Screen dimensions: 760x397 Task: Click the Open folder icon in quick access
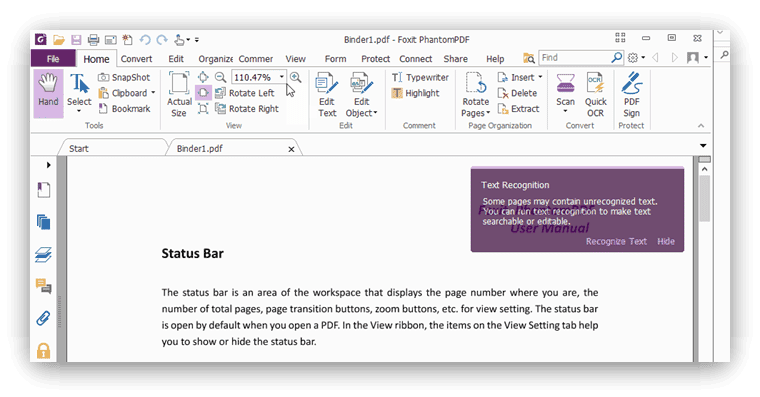coord(59,40)
